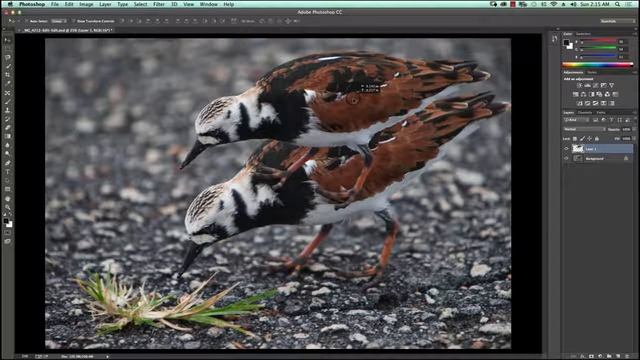
Task: Select the Lasso tool
Action: click(x=7, y=58)
